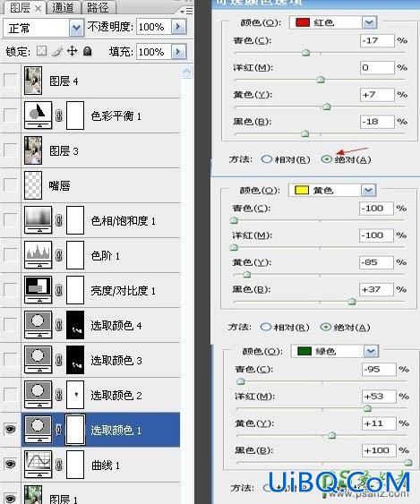
Task: Click the opacity 100% input field
Action: (154, 27)
